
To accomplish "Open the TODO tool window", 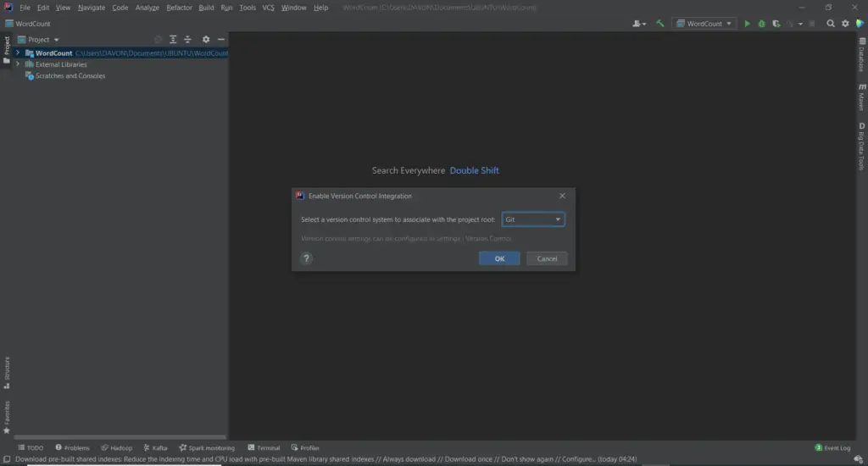I will click(x=31, y=447).
